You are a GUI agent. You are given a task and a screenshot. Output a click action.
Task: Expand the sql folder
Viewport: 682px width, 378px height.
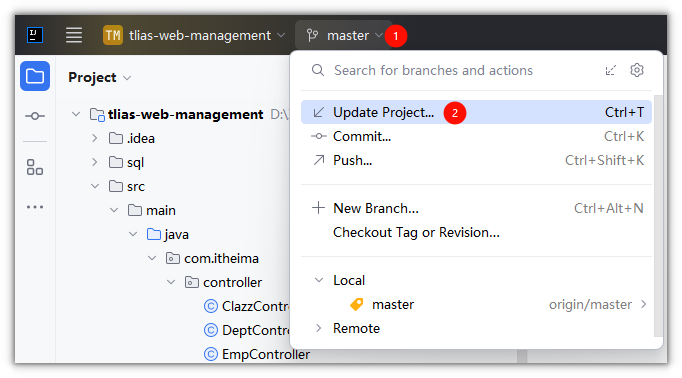[95, 162]
